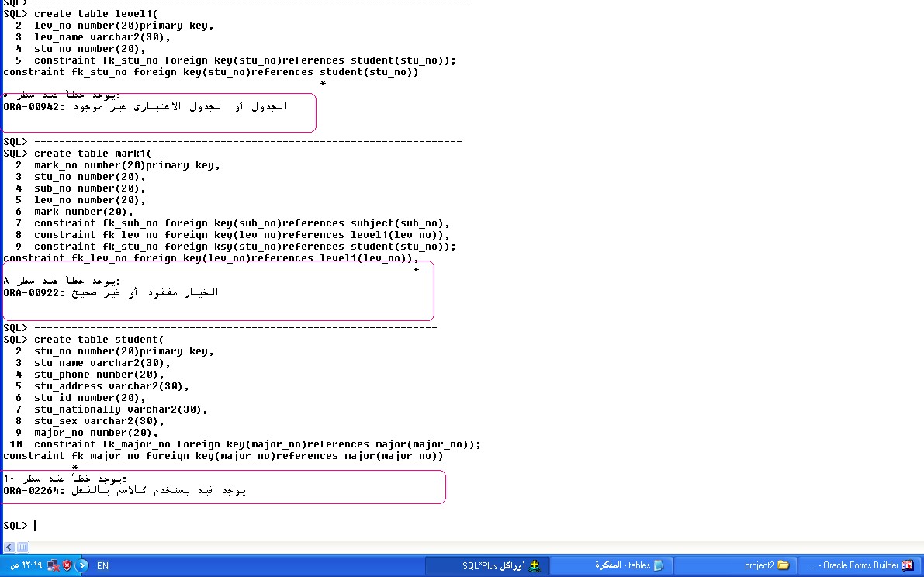Open the project2 folder taskbar button
The image size is (924, 577).
point(735,565)
